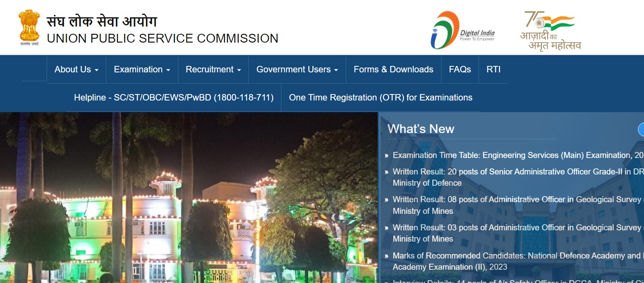
Task: Open One Time Registration (OTR) for Examinations
Action: (381, 98)
